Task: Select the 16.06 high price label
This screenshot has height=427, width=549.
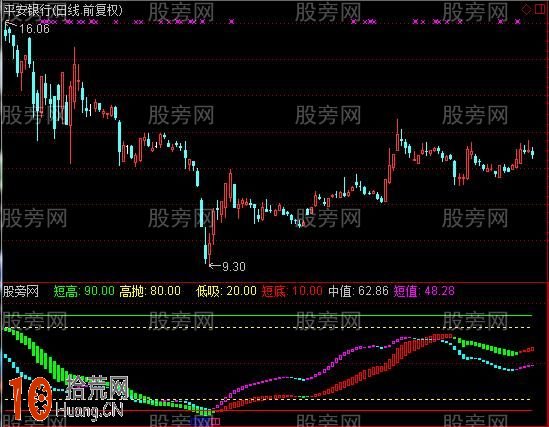Action: pos(34,29)
